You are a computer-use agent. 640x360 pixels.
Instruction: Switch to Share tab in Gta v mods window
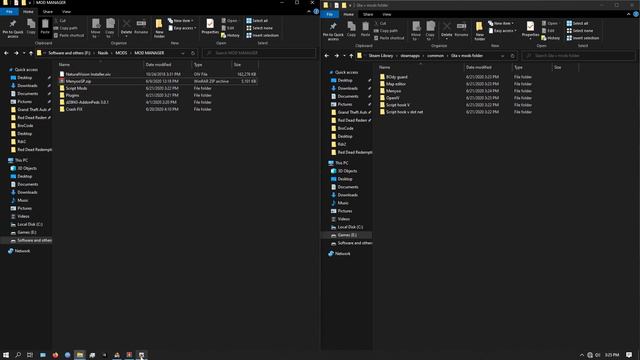click(368, 14)
